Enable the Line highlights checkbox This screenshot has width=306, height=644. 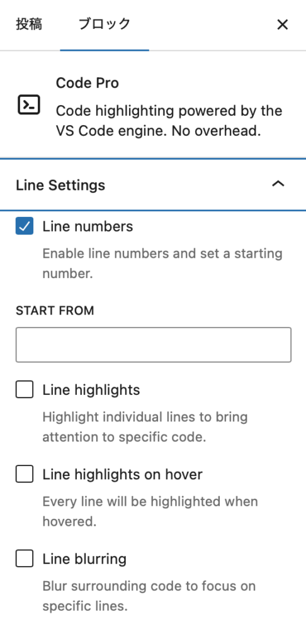25,389
